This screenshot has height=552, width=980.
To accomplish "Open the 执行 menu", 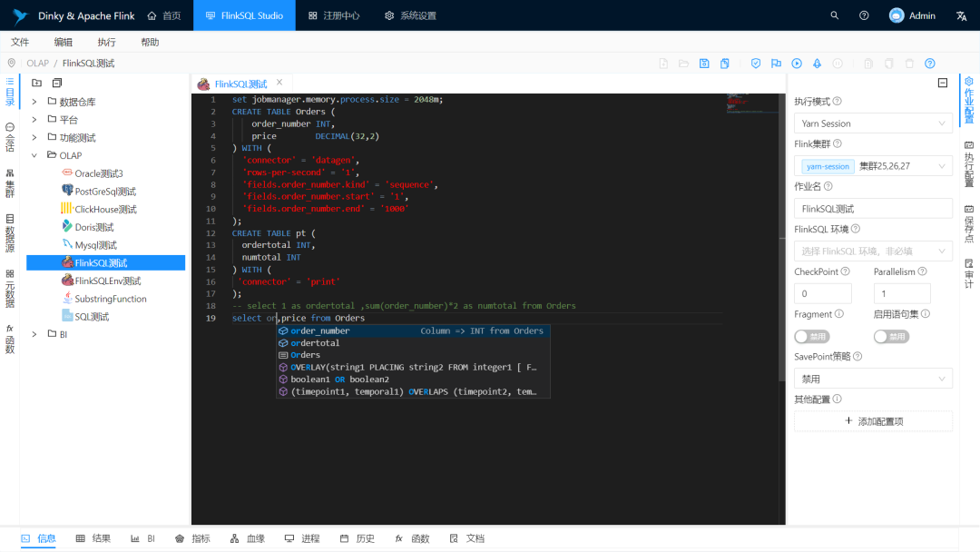I will tap(106, 42).
